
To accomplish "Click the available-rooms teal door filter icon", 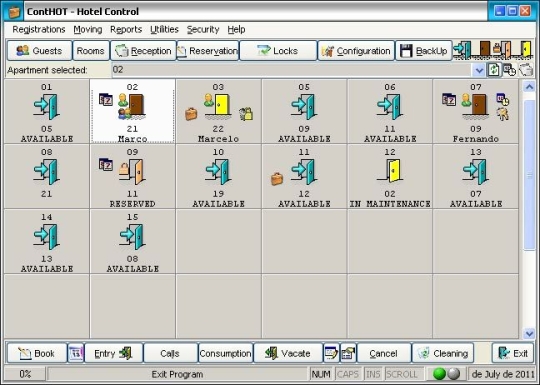I will tap(462, 50).
